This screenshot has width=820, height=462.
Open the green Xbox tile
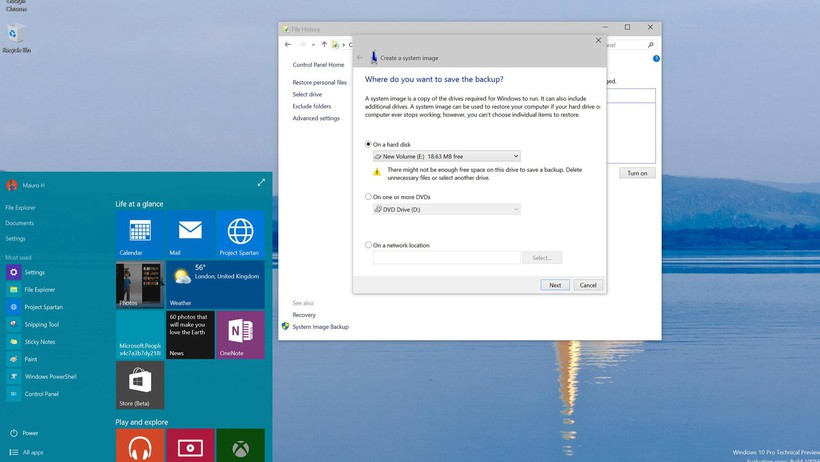pos(240,445)
